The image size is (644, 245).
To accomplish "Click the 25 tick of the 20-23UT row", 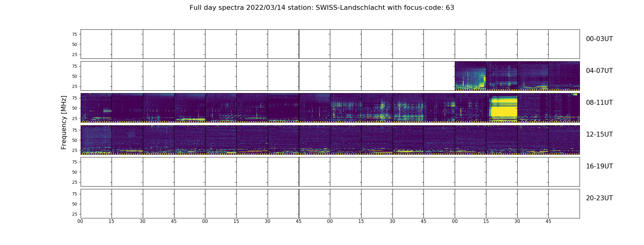I will coord(75,214).
